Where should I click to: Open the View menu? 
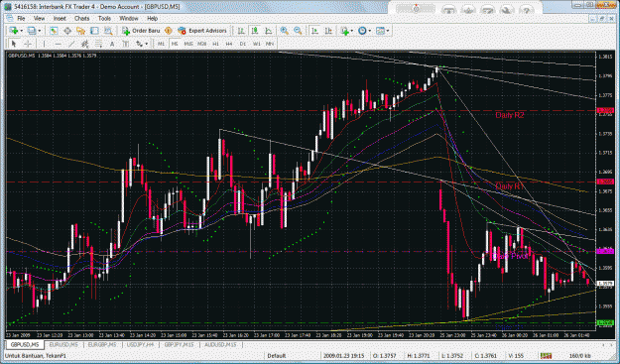tap(39, 19)
